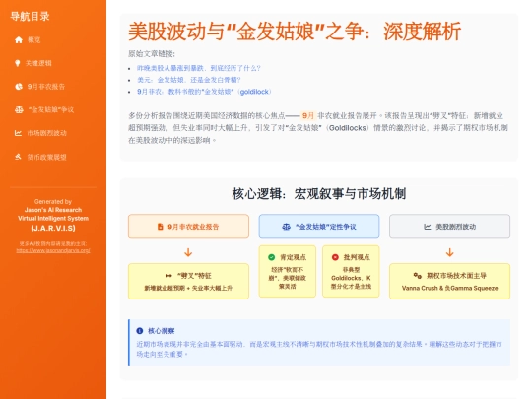Click the 肯定观点 yellow box
Screen dimensions: 532x399
[x=288, y=272]
